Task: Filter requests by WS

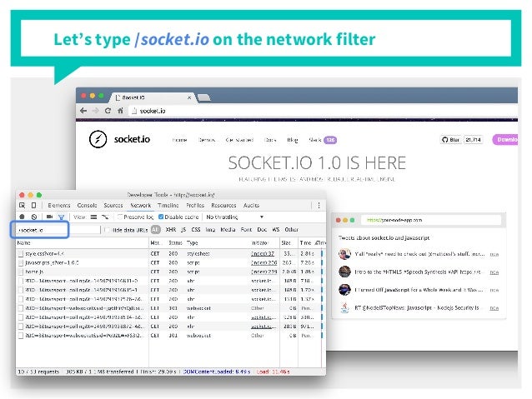Action: pyautogui.click(x=275, y=230)
